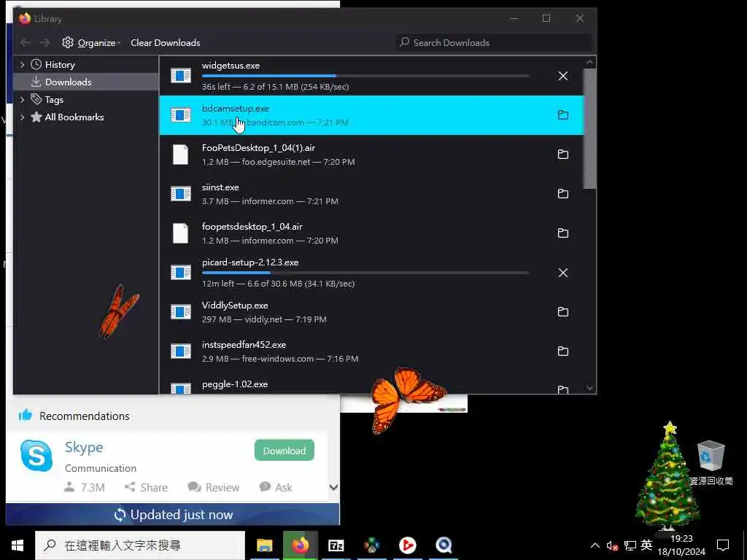Show hidden system tray icons

tap(595, 545)
